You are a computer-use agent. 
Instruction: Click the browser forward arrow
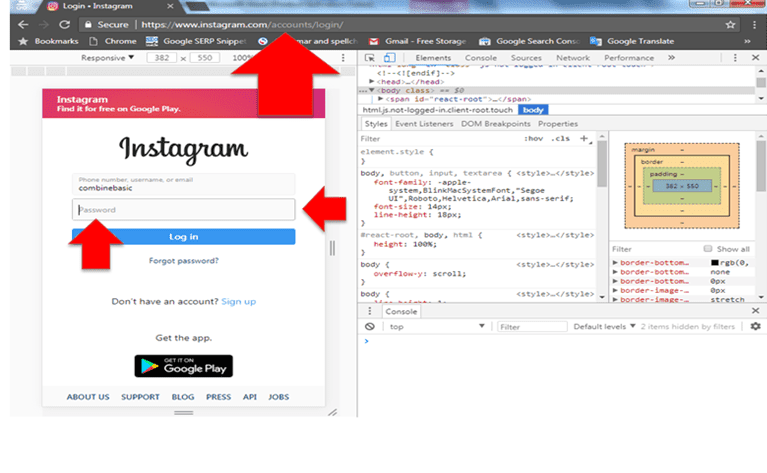pos(44,24)
